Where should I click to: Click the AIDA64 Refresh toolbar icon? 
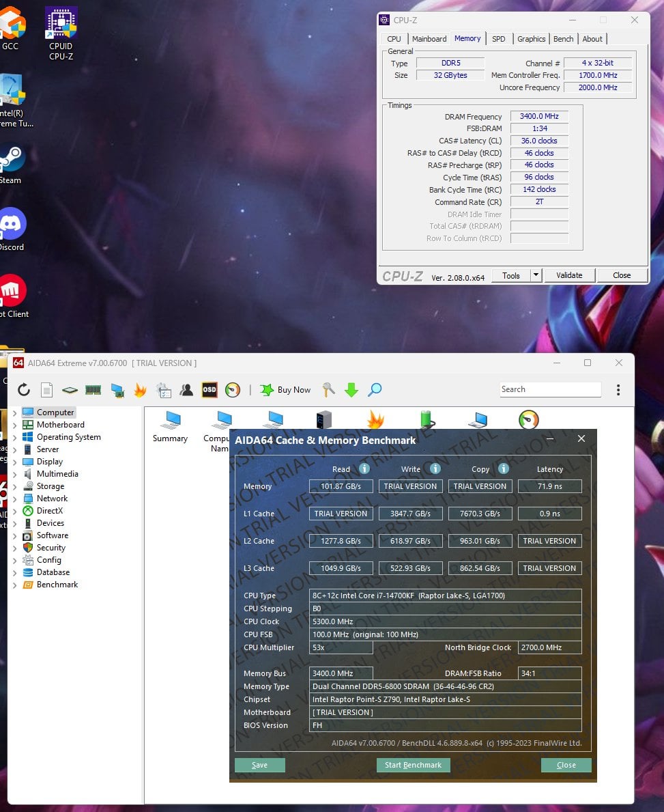(24, 390)
